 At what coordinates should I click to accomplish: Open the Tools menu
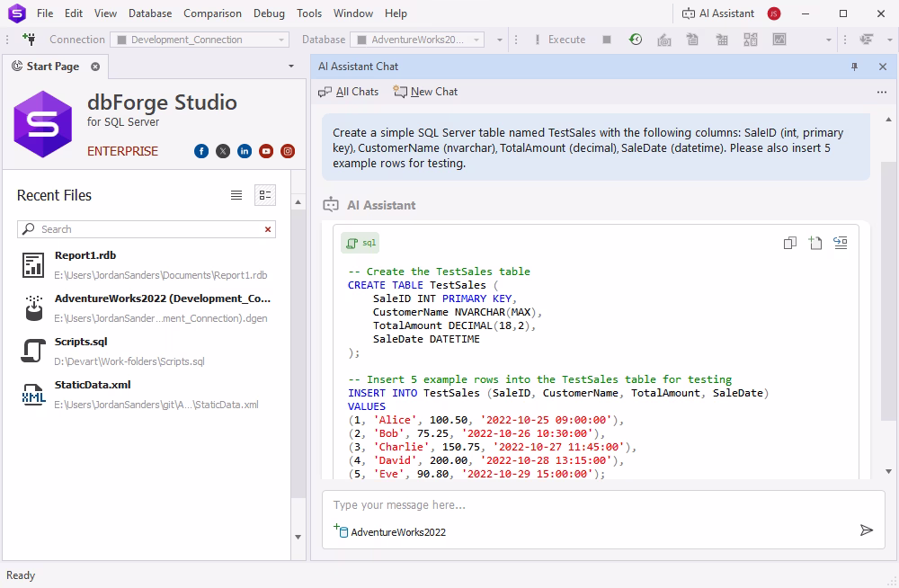[x=309, y=13]
